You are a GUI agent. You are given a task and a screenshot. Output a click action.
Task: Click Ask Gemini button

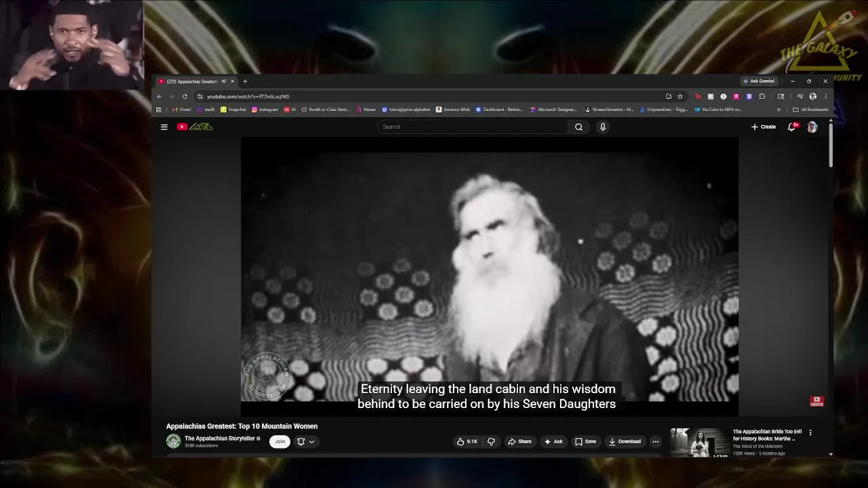coord(759,81)
